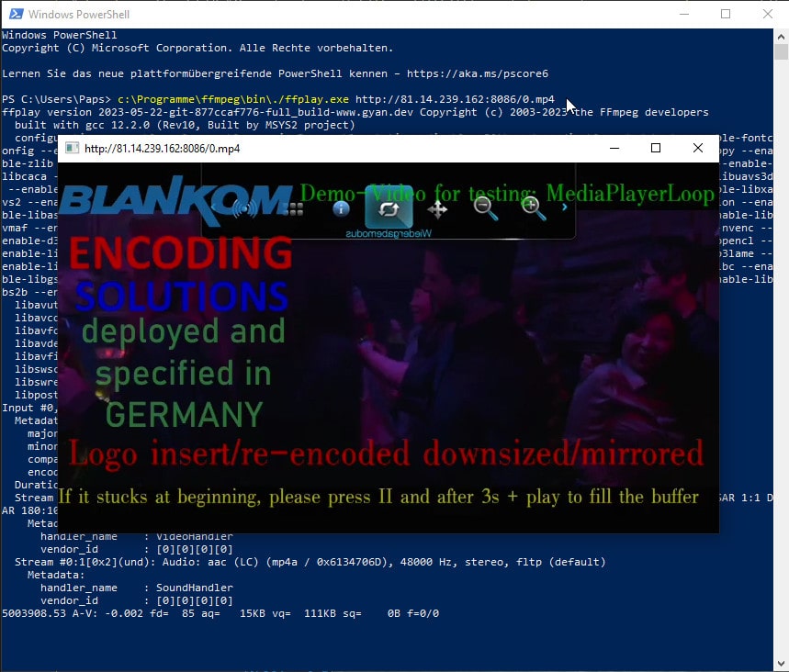Minimize the ffplay video window
This screenshot has width=789, height=672.
614,148
